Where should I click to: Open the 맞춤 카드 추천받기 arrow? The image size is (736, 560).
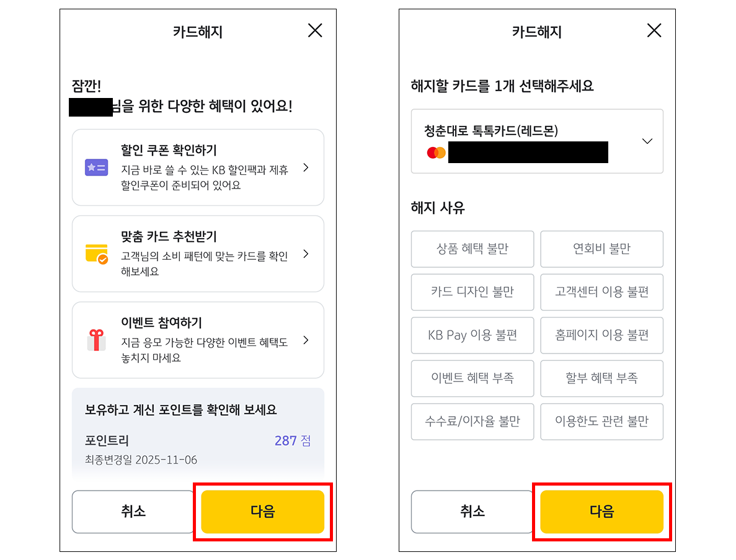click(x=306, y=254)
